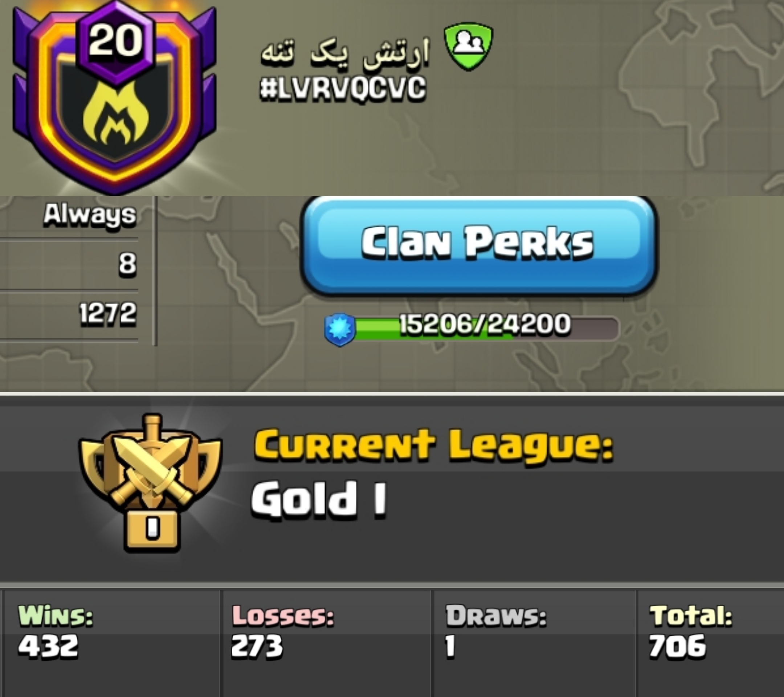Tap the league number plate under trophy
Image resolution: width=784 pixels, height=697 pixels.
click(152, 529)
